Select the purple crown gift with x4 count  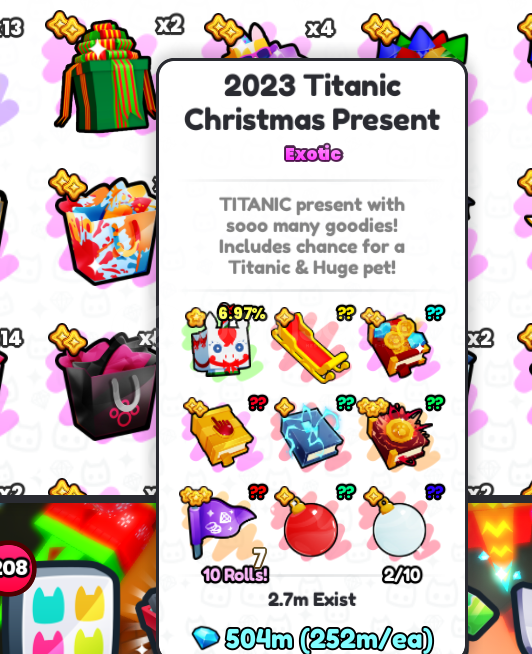[x=265, y=40]
